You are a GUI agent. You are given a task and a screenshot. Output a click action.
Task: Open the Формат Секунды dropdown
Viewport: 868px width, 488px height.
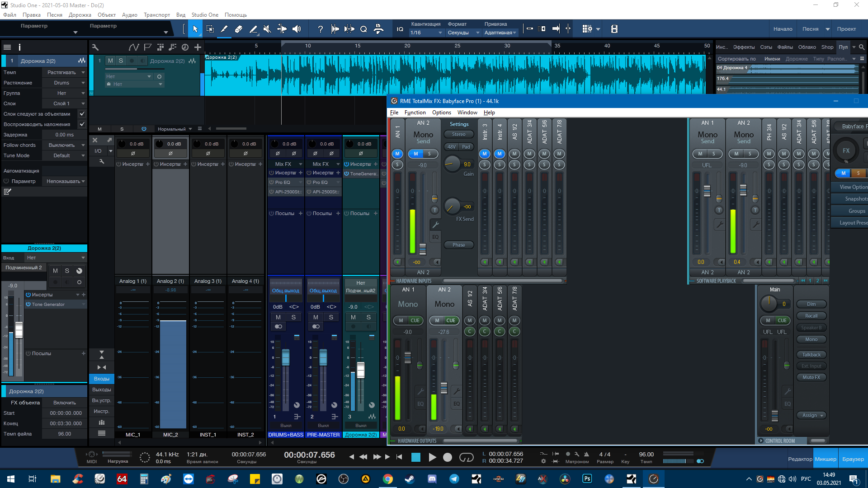(x=463, y=33)
